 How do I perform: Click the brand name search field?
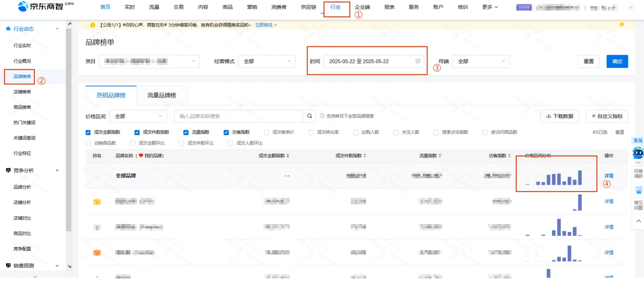click(x=238, y=116)
